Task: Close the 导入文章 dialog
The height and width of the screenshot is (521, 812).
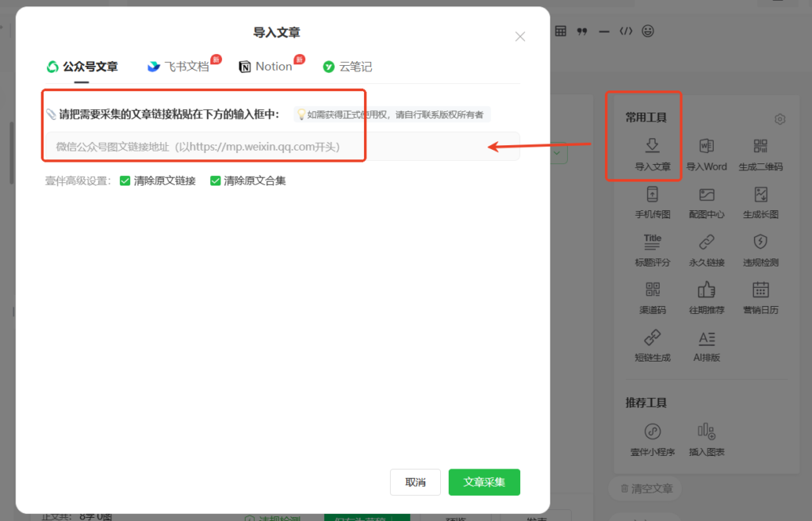Action: (x=520, y=36)
